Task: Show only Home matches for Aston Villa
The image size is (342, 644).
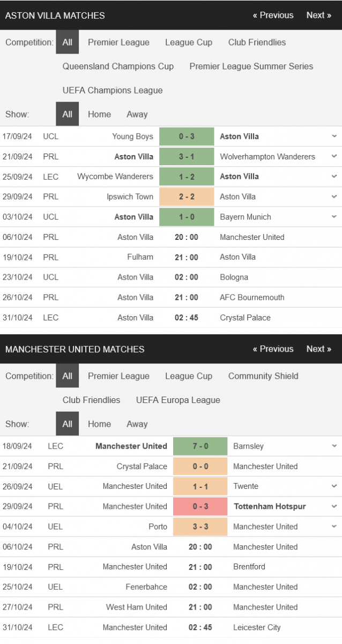Action: pos(99,114)
